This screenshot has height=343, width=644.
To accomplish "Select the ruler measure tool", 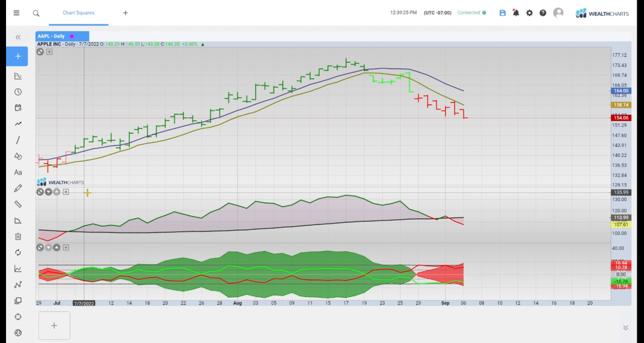I will [x=18, y=204].
